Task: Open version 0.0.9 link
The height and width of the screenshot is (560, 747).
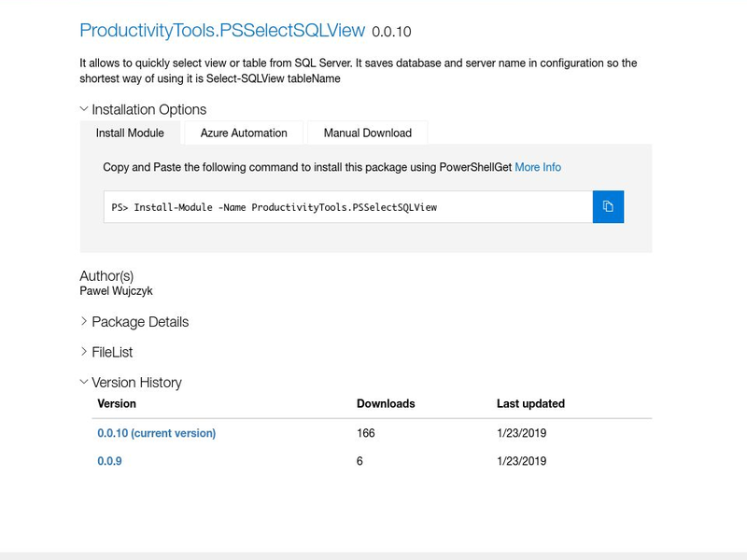Action: tap(109, 461)
